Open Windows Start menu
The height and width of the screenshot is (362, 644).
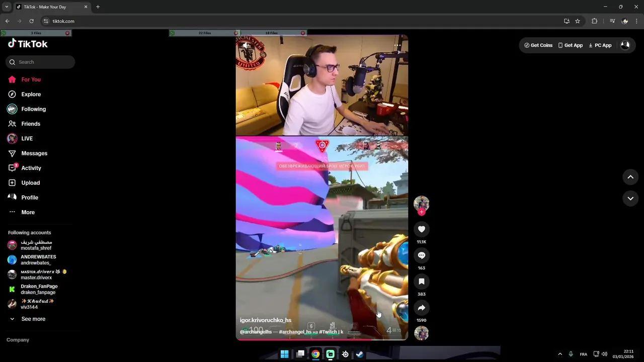click(x=285, y=354)
